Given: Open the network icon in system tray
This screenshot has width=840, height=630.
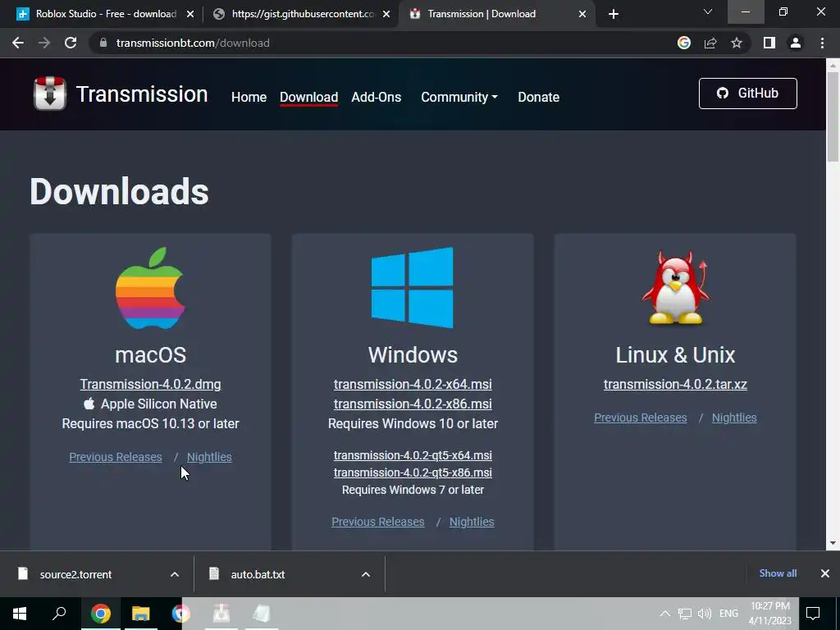Looking at the screenshot, I should (685, 614).
